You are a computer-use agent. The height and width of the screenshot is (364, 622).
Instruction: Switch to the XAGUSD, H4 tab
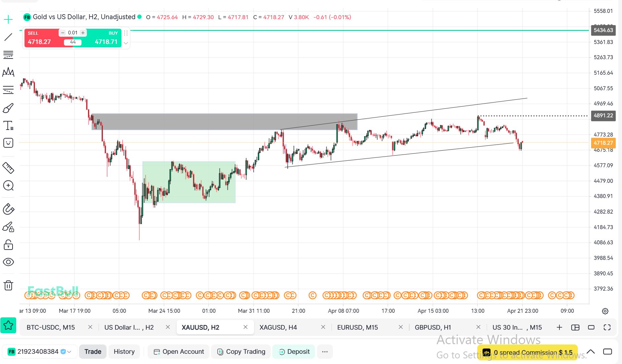click(278, 327)
